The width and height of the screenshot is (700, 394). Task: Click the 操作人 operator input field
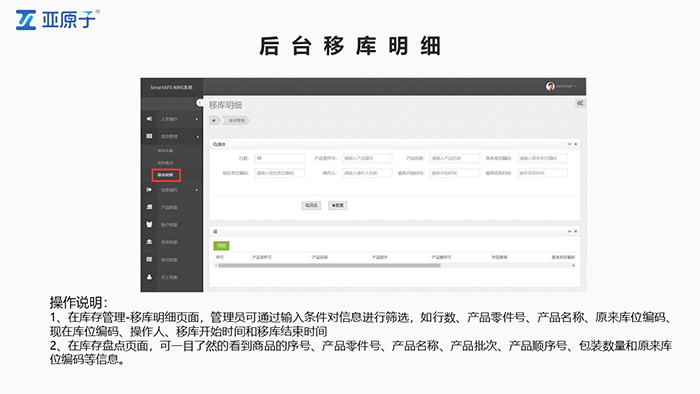pyautogui.click(x=367, y=173)
